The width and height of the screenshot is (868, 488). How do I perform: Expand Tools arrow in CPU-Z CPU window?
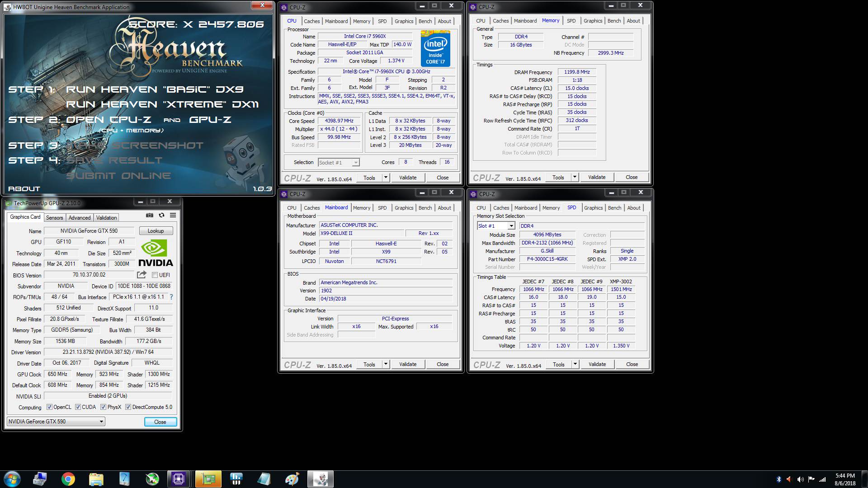[386, 178]
